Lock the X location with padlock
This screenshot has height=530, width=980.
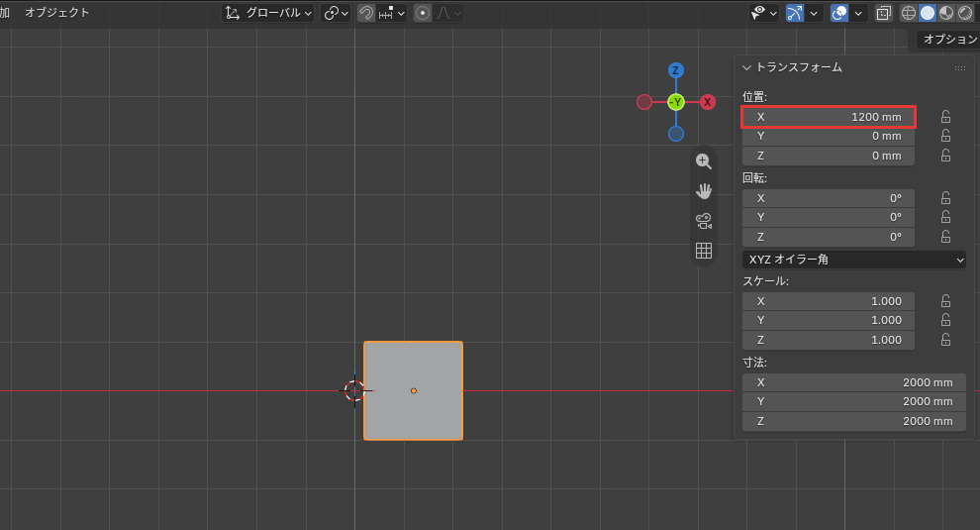tap(945, 117)
